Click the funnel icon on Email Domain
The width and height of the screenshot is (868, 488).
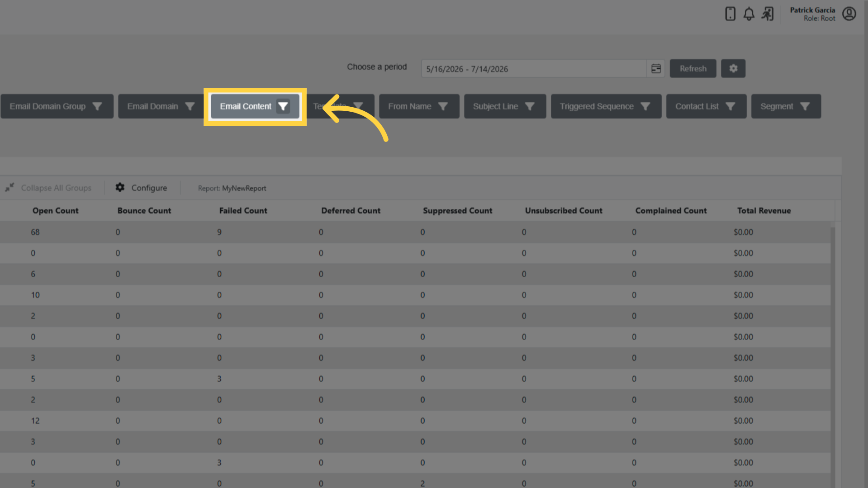(190, 106)
